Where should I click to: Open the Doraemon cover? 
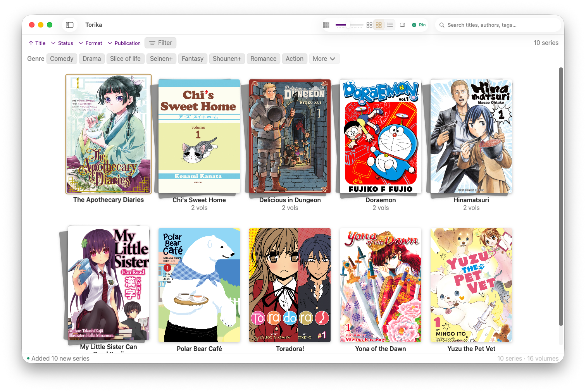381,136
